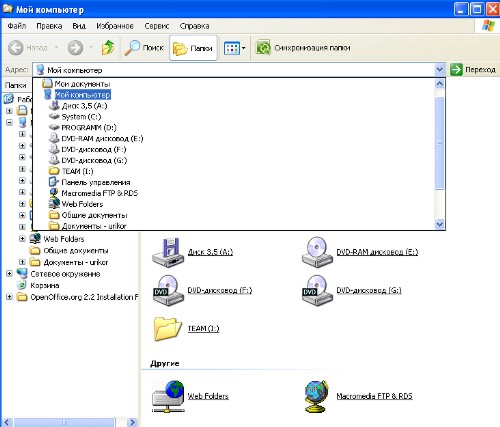The height and width of the screenshot is (427, 500).
Task: Open the Search (Поиск) toolbar button
Action: (x=144, y=48)
